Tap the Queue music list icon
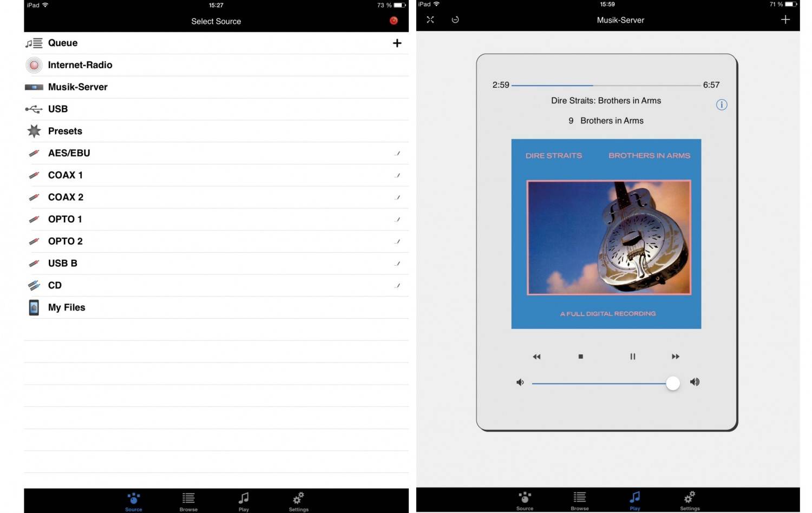 [x=34, y=43]
